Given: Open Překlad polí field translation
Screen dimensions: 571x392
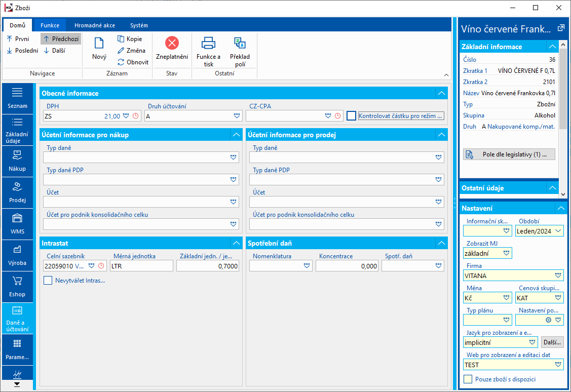Looking at the screenshot, I should click(x=240, y=52).
